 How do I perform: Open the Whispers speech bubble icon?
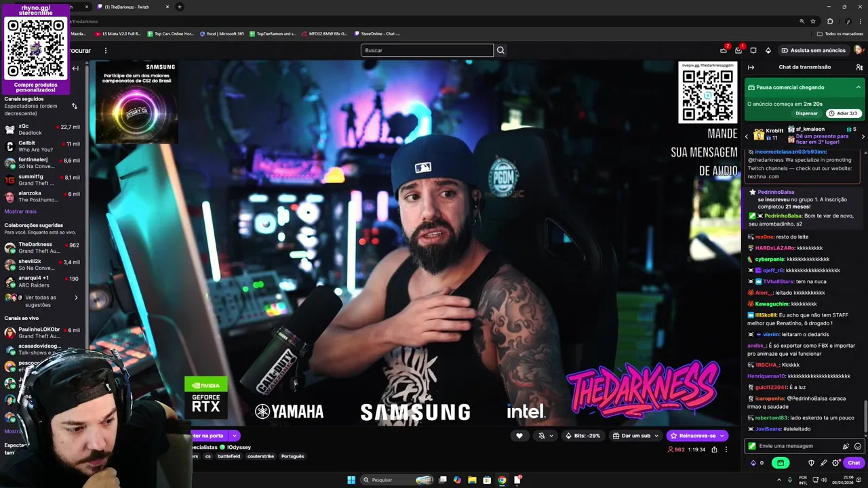753,50
